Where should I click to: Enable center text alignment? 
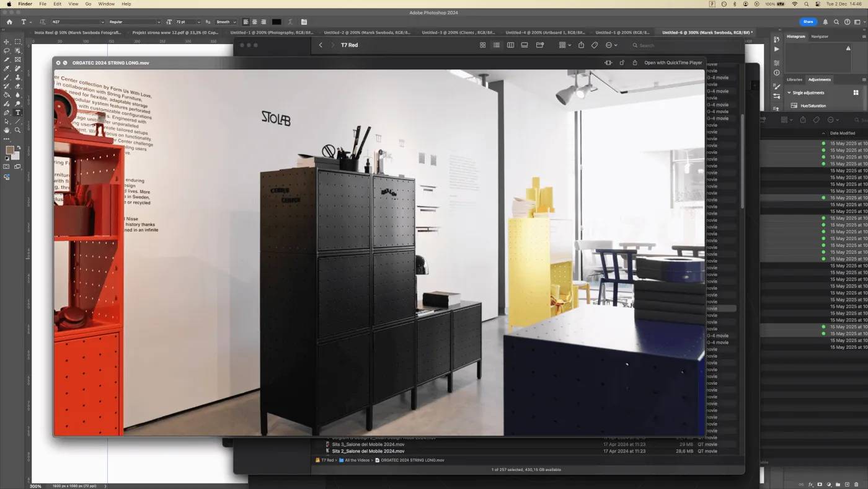pyautogui.click(x=254, y=22)
